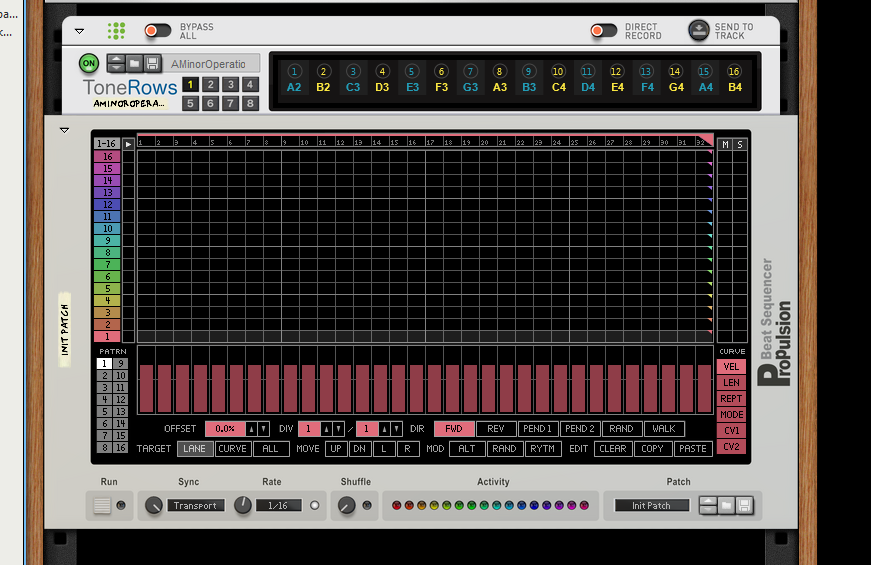871x565 pixels.
Task: Decrease second DIV value down arrow
Action: [397, 429]
